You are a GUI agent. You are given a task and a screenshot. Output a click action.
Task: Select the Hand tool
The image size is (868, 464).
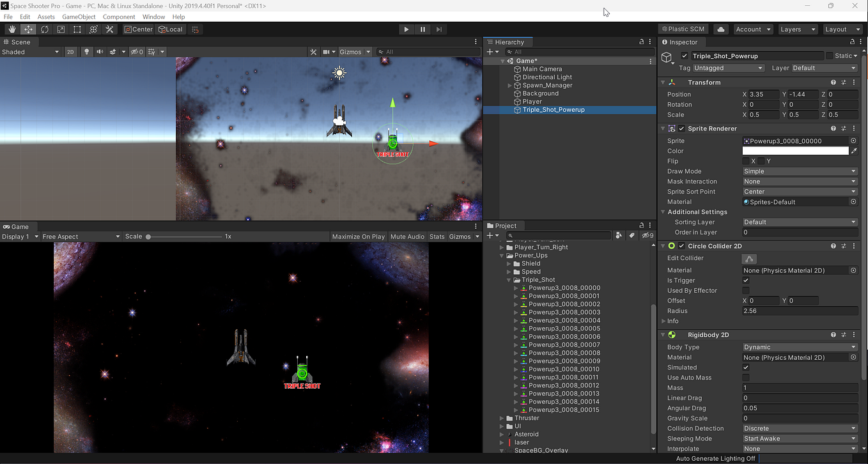[12, 29]
